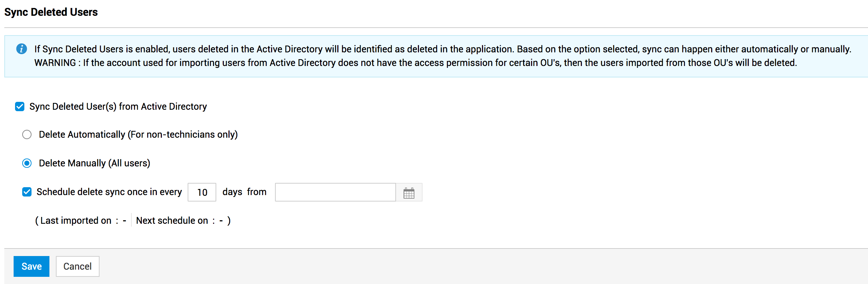Click the 'Last imported on' status text
The width and height of the screenshot is (868, 284).
76,221
